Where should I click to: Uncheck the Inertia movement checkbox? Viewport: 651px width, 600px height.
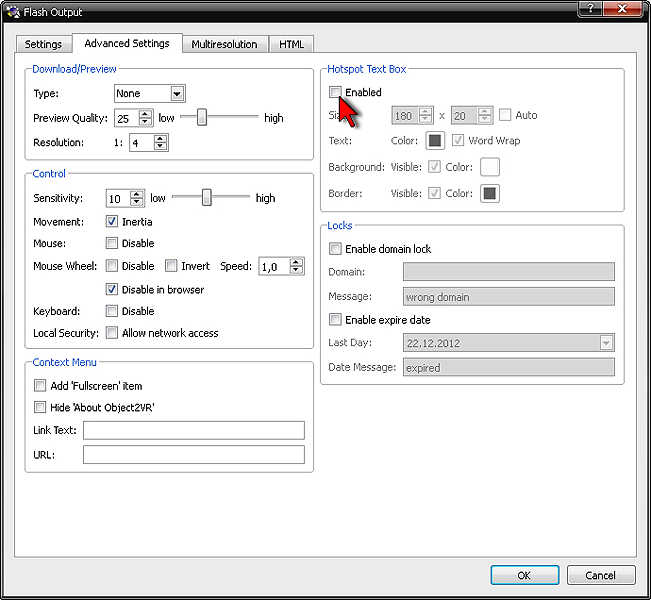click(x=112, y=221)
